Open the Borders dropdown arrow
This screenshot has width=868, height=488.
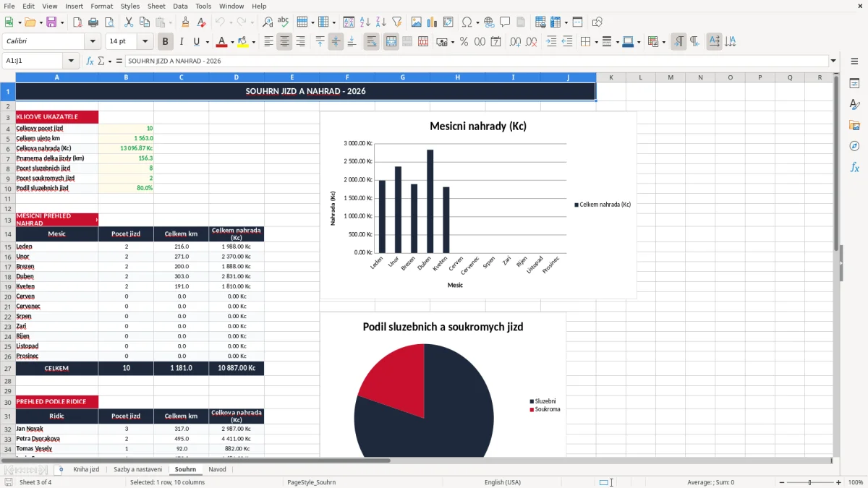(595, 42)
